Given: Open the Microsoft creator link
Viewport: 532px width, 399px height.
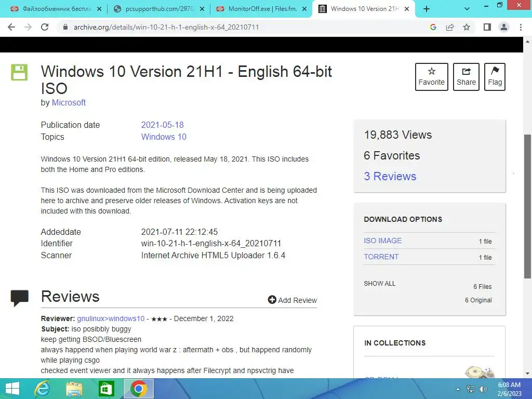Looking at the screenshot, I should click(x=69, y=102).
